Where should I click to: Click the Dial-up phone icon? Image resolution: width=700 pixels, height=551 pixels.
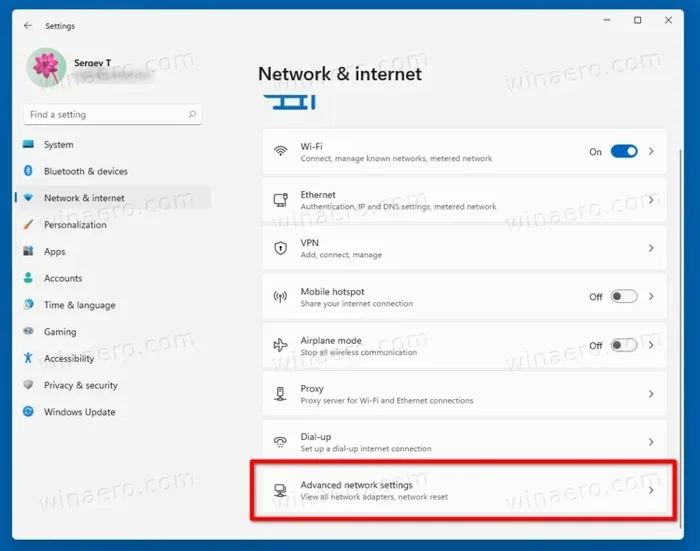pos(280,442)
